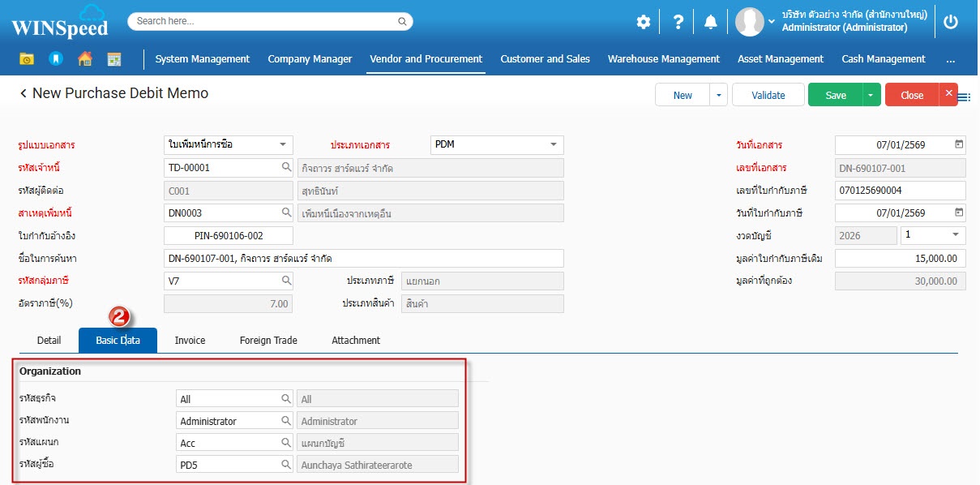Open calendar picker for document date
The width and height of the screenshot is (980, 485).
coord(959,144)
